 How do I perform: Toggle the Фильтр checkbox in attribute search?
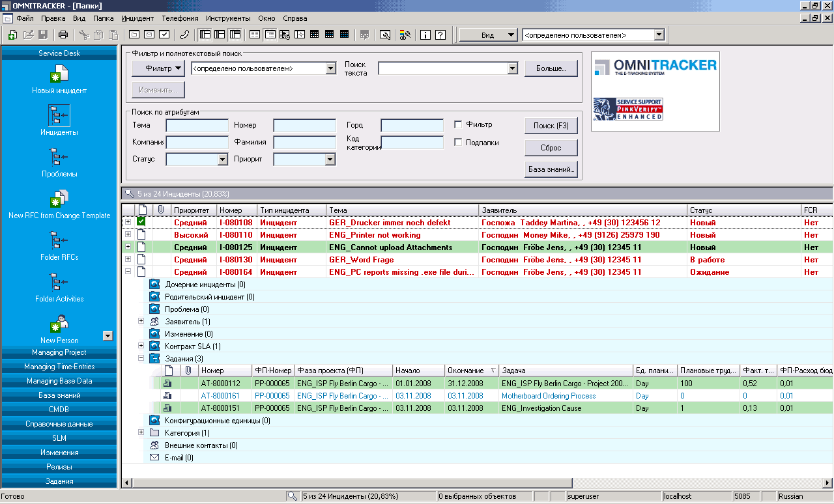pyautogui.click(x=458, y=124)
